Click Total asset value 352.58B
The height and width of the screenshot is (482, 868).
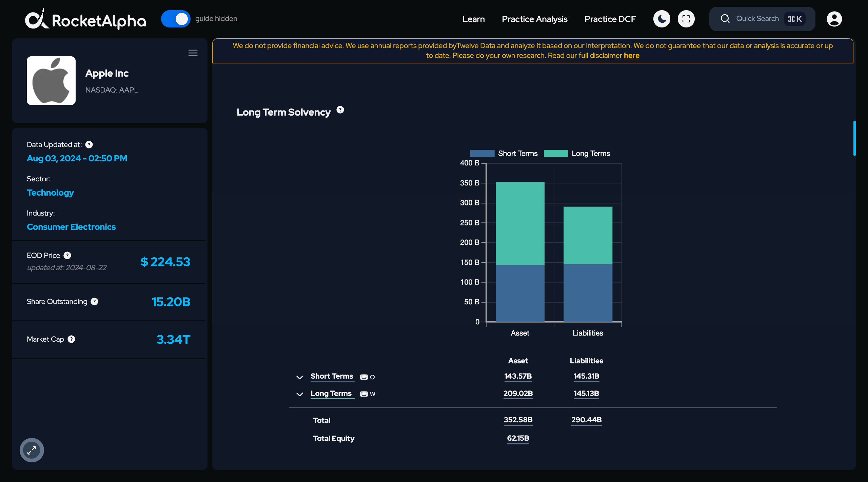[x=518, y=420]
